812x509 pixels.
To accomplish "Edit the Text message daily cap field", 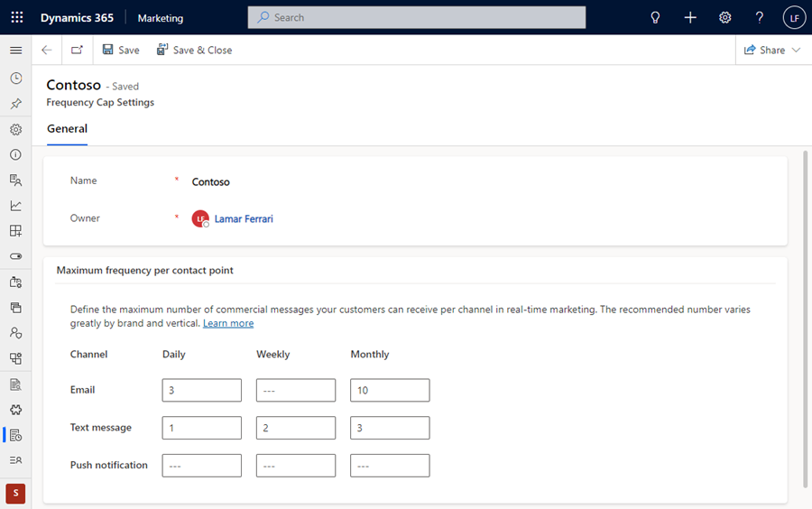I will tap(202, 428).
